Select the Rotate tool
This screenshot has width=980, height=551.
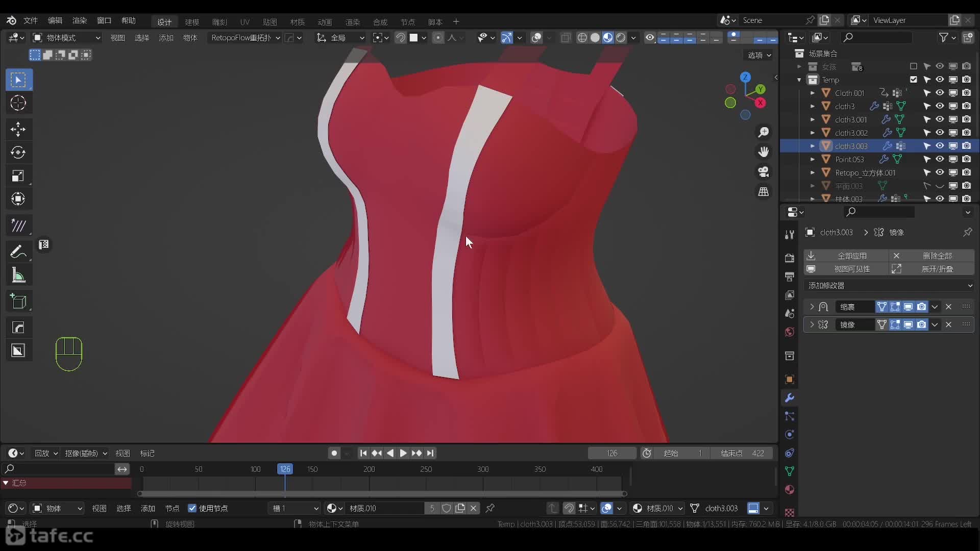[18, 152]
